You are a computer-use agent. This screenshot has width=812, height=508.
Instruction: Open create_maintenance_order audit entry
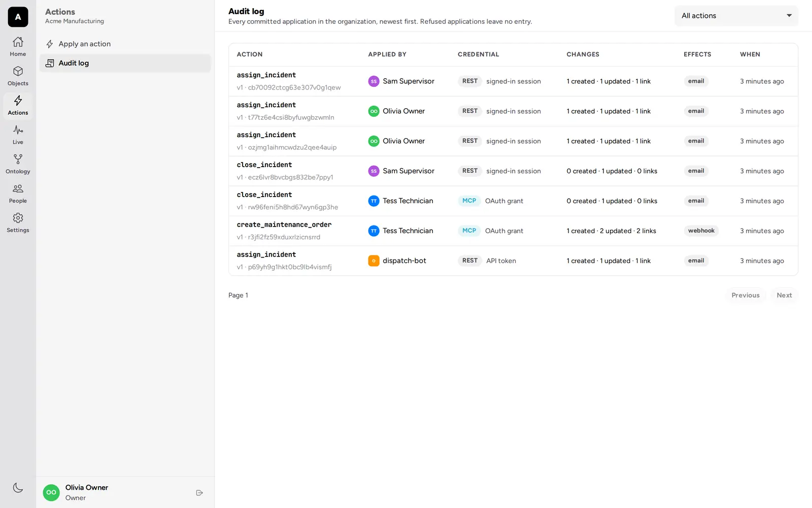pos(513,231)
